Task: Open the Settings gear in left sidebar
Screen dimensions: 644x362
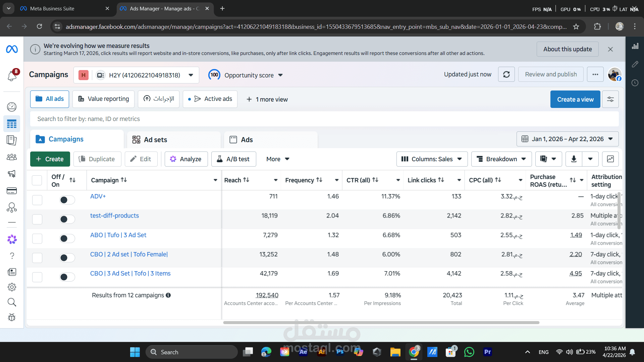Action: point(12,287)
